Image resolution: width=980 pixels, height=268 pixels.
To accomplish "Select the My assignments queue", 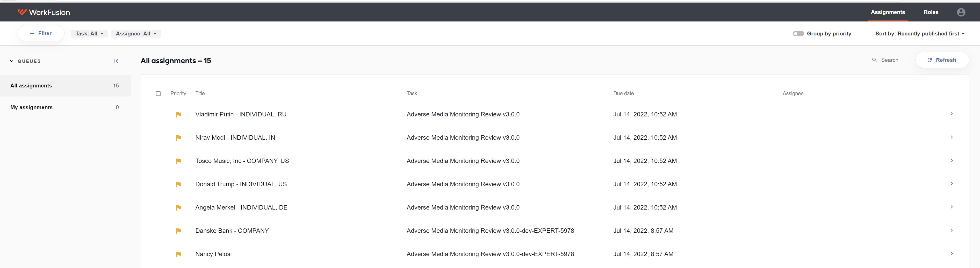I will click(x=66, y=107).
